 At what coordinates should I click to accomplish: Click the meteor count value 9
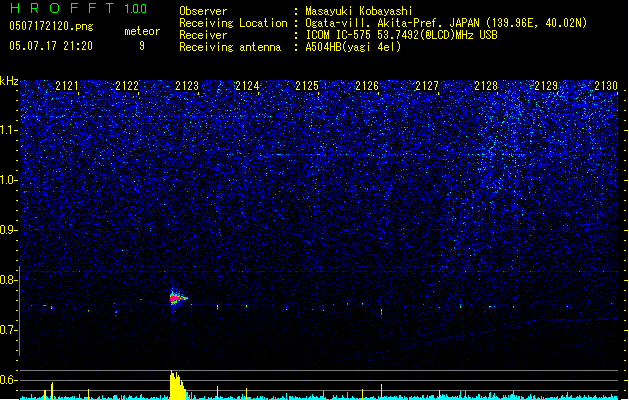(142, 46)
